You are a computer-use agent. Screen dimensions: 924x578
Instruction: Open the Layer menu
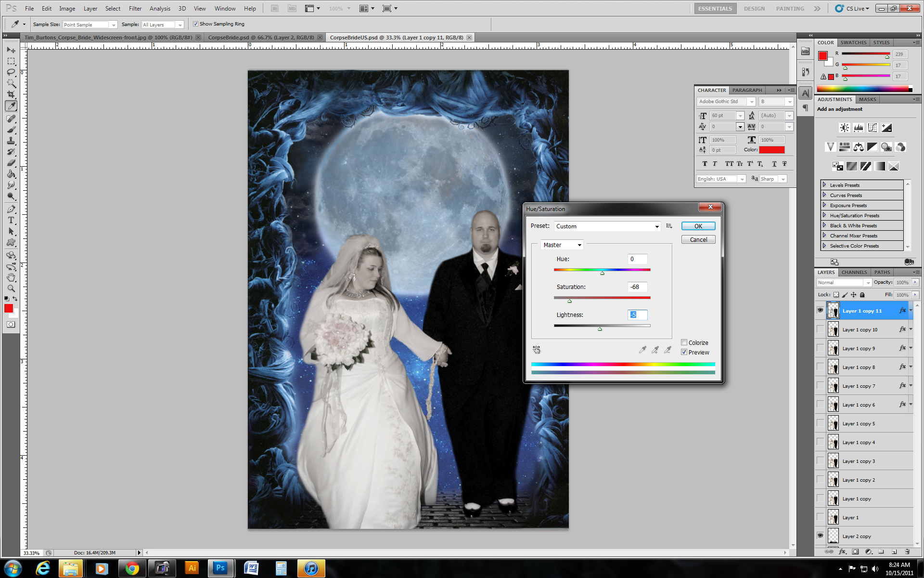pos(90,9)
